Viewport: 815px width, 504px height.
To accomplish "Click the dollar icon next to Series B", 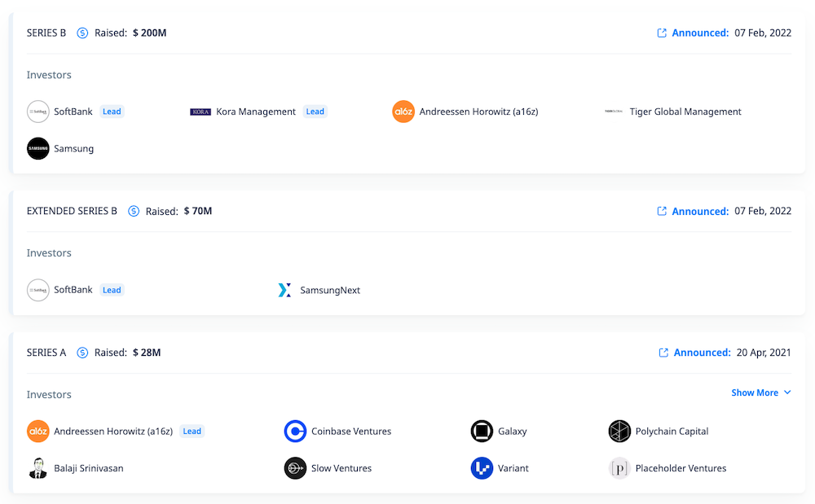I will pos(82,33).
